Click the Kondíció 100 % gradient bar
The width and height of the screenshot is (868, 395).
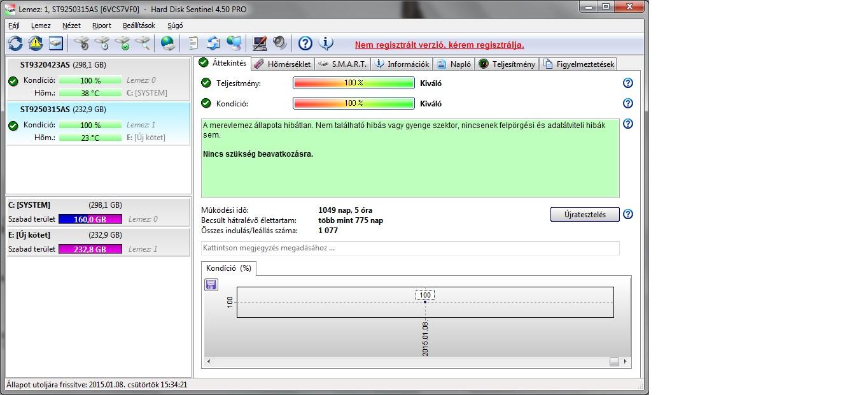(354, 103)
